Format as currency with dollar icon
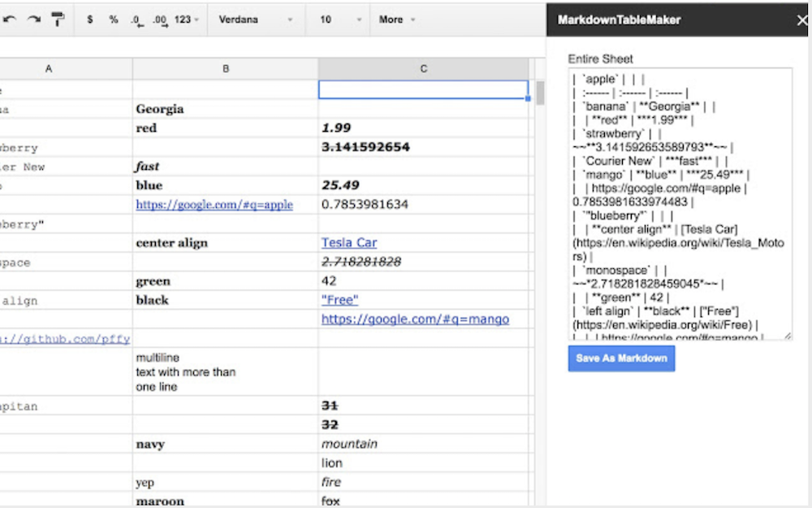The image size is (812, 508). [x=89, y=20]
